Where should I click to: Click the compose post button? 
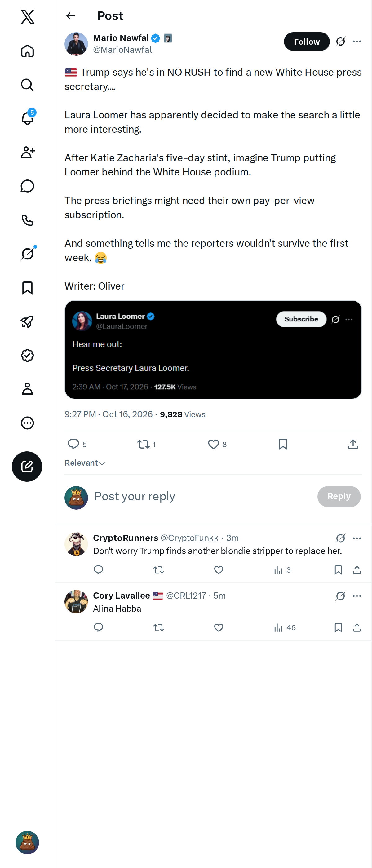[x=27, y=466]
